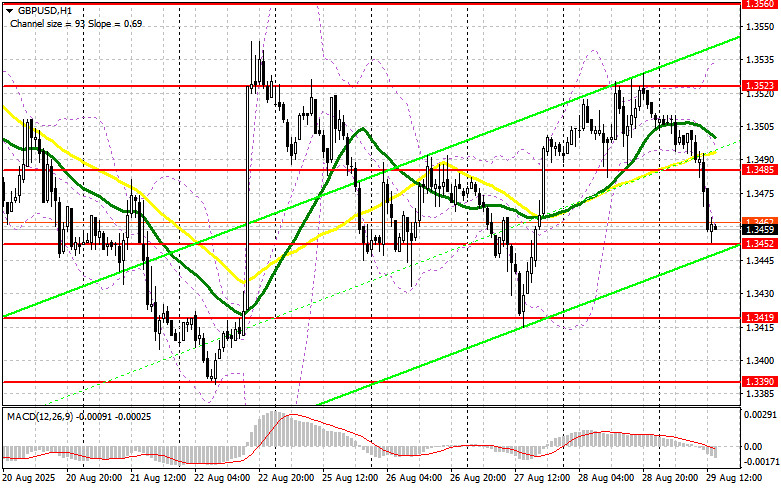Select the red 1.3452 support label
Image resolution: width=781 pixels, height=489 pixels.
pyautogui.click(x=760, y=244)
